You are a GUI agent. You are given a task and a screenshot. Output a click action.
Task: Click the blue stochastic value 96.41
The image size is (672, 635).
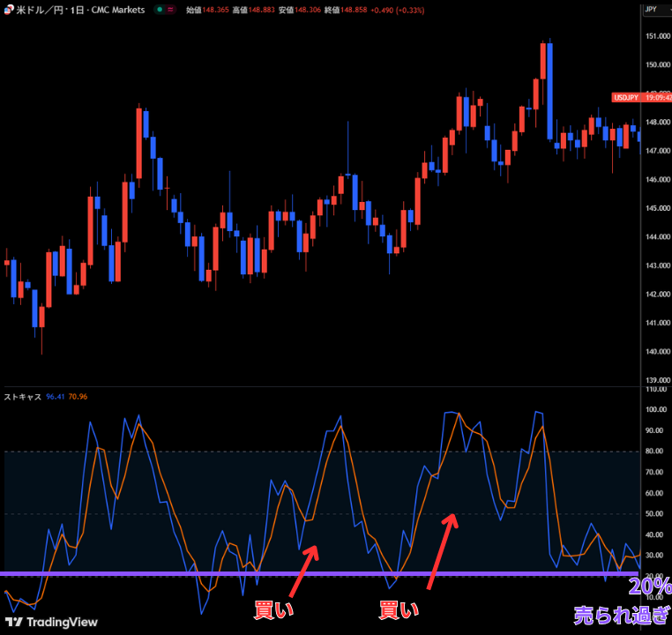tap(54, 397)
